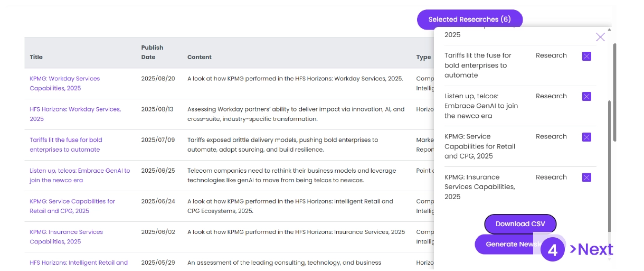This screenshot has width=644, height=271.
Task: Open KPMG: Insurance Services Capabilities table link
Action: click(67, 237)
